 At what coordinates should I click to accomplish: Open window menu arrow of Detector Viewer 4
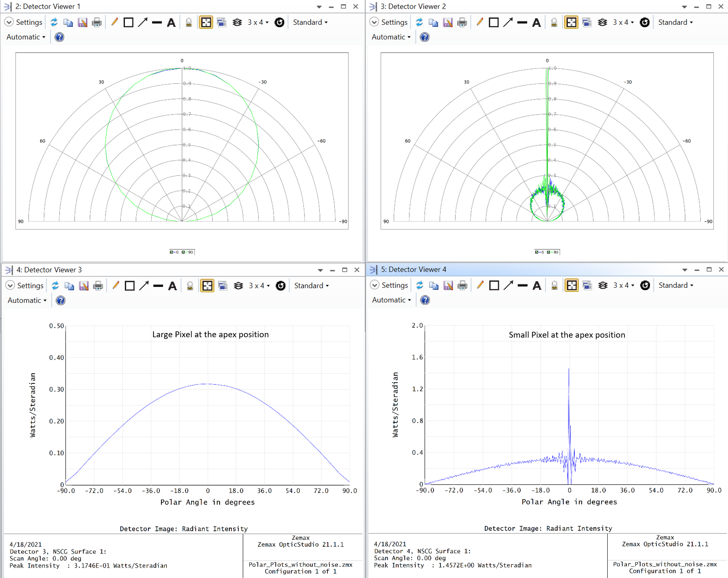coord(685,270)
